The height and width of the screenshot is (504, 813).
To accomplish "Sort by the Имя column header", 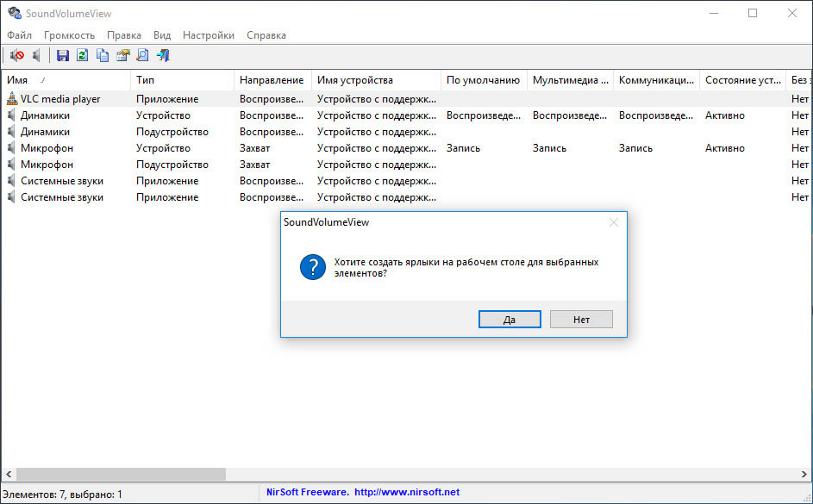I will pos(66,80).
